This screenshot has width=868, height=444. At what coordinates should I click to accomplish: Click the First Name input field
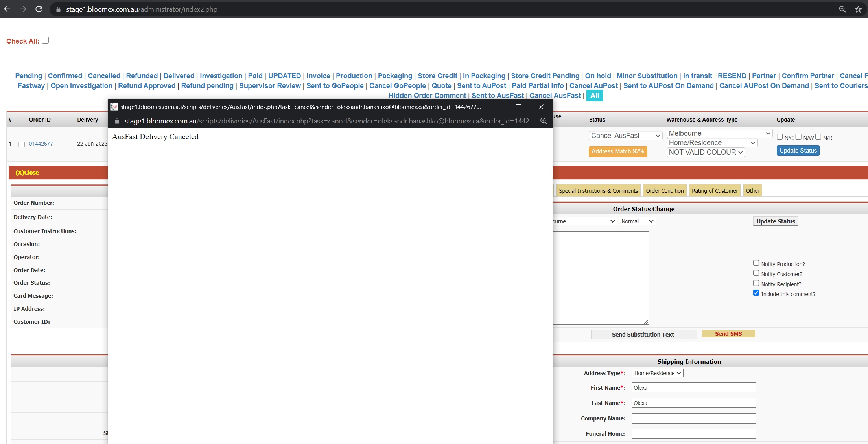pos(694,388)
